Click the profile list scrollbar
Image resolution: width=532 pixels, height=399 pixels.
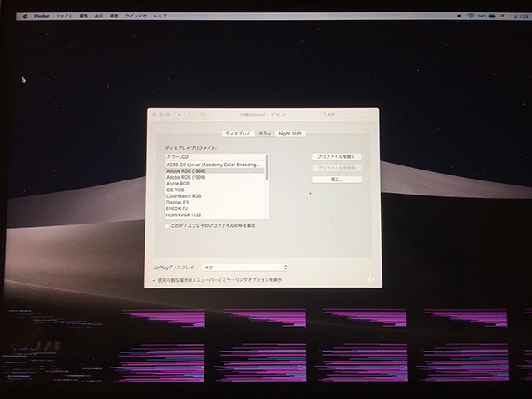pos(267,166)
